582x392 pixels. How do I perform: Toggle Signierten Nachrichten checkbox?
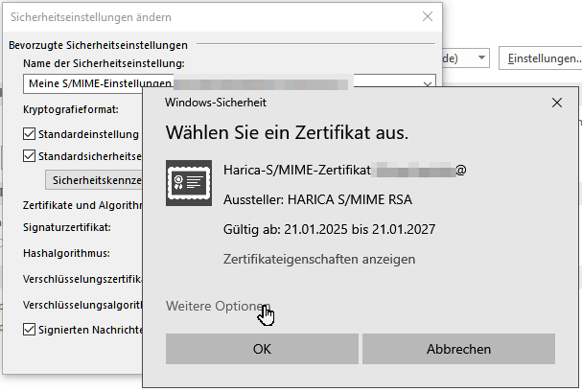(x=30, y=330)
